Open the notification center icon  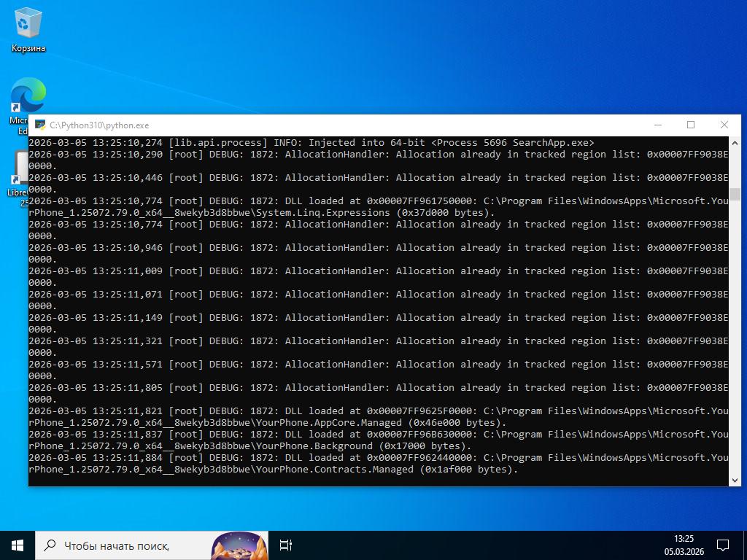722,545
